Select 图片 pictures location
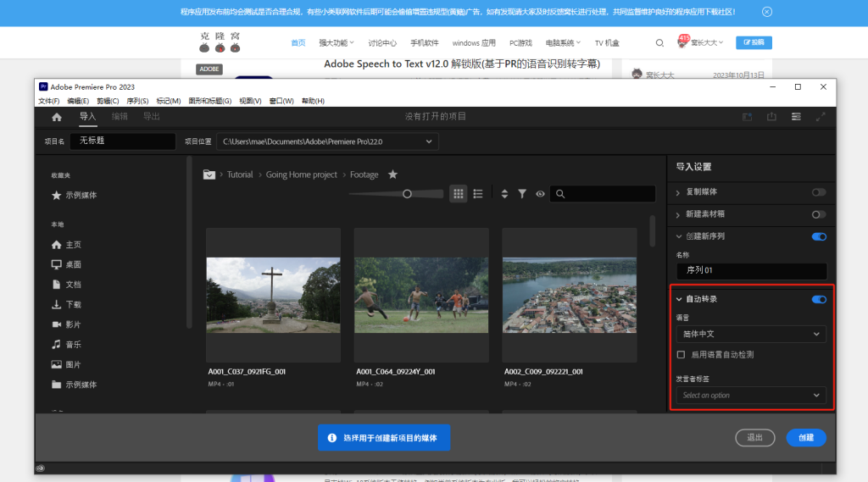 [x=66, y=365]
